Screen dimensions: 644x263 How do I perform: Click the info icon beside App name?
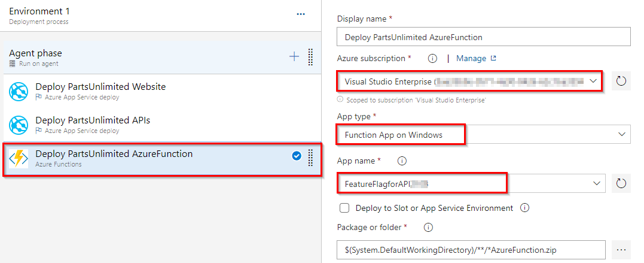tap(402, 161)
